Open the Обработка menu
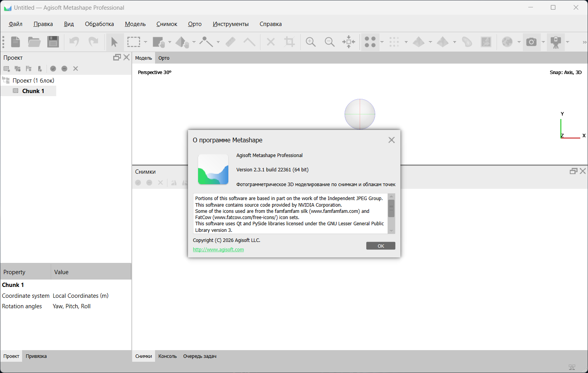 99,24
